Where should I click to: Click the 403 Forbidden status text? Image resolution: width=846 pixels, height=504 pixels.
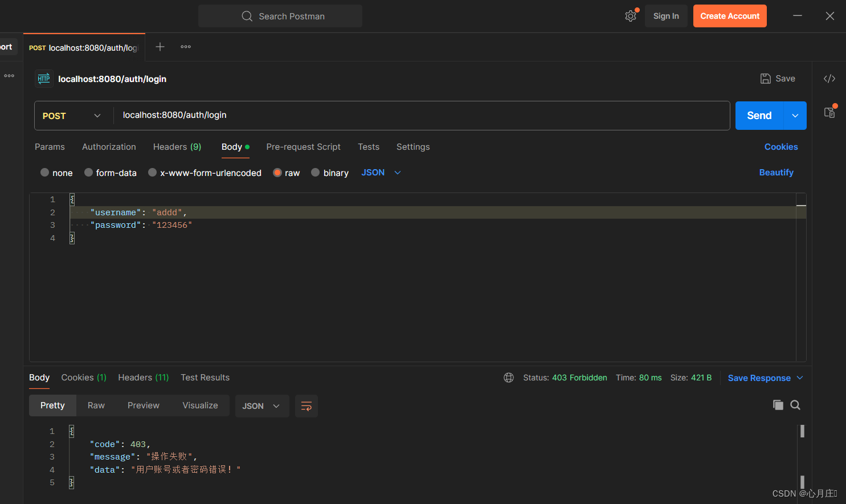pos(579,378)
